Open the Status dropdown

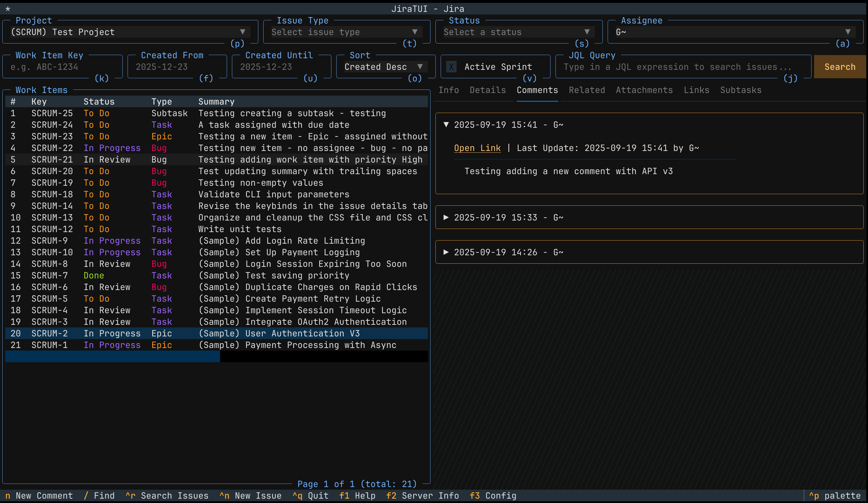tap(519, 32)
